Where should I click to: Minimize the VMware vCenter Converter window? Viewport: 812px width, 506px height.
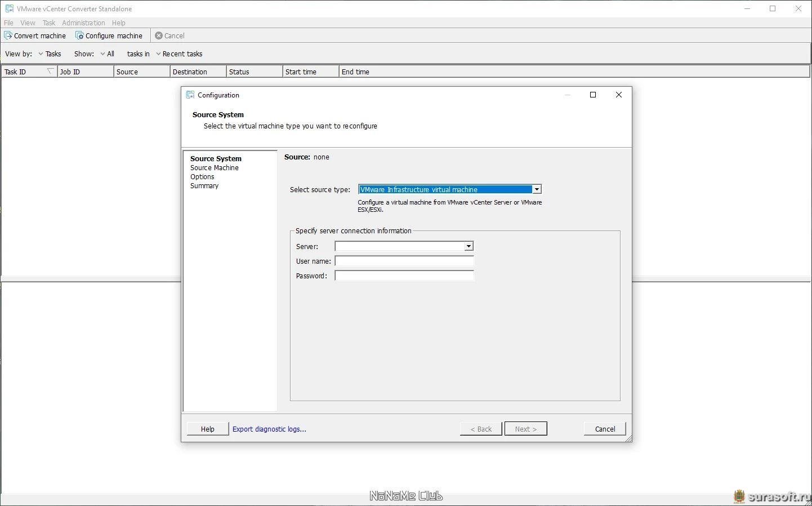coord(747,8)
